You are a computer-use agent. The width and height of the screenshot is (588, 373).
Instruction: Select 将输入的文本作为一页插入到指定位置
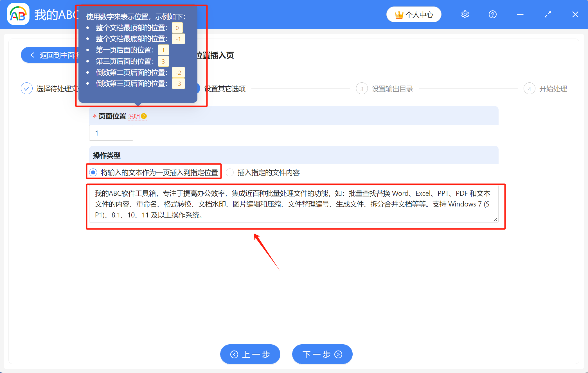tap(93, 172)
